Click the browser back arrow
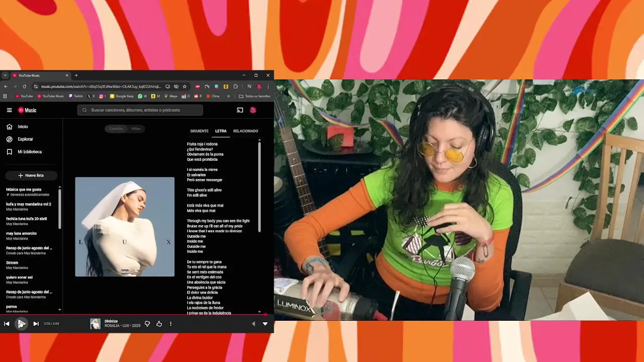Image resolution: width=644 pixels, height=362 pixels. click(6, 86)
